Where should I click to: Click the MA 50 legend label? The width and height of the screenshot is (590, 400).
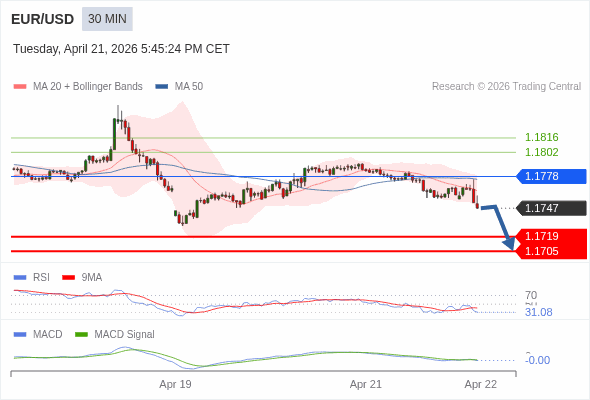[189, 87]
